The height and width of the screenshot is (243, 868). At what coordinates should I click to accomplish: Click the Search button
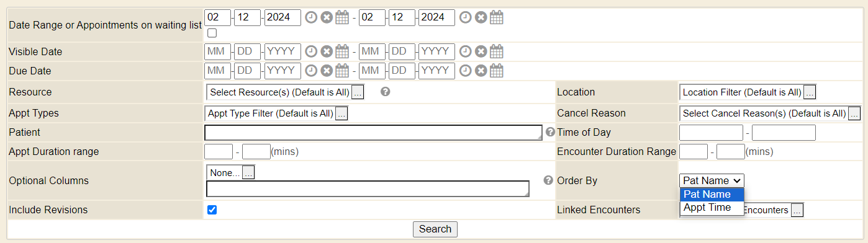[435, 229]
